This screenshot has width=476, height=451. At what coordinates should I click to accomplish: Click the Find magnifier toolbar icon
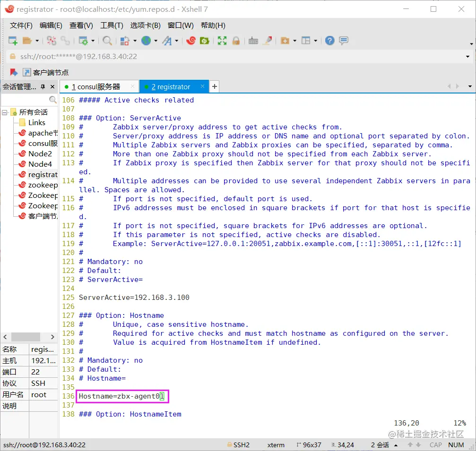point(107,40)
